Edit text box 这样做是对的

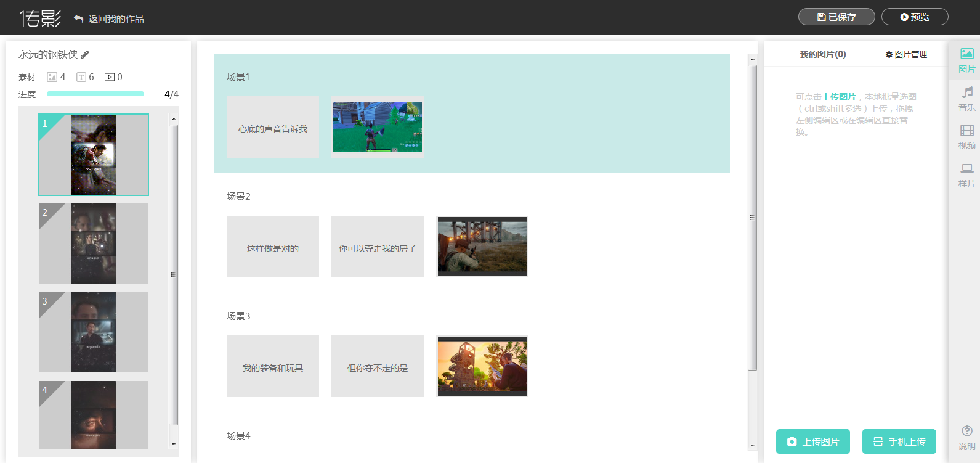click(273, 247)
